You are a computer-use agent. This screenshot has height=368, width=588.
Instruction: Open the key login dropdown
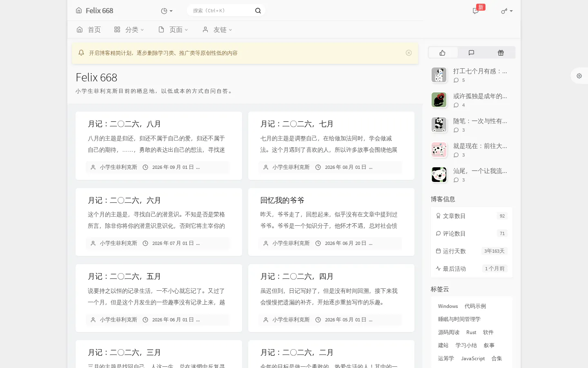[507, 11]
